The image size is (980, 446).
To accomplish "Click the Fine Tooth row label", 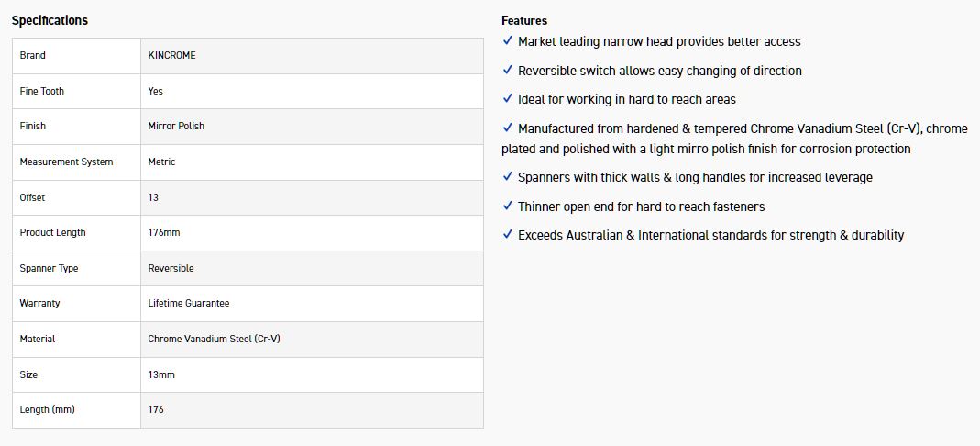I will click(42, 91).
